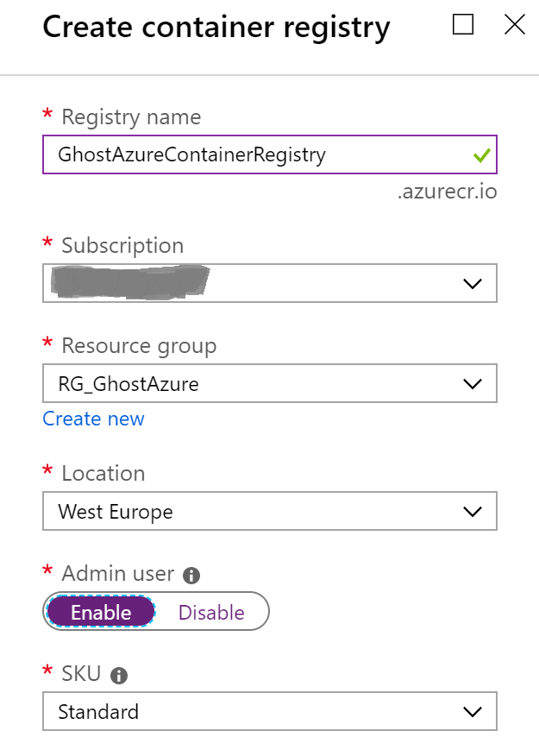Screen dimensions: 539x756
Task: Click the maximize blade button
Action: tap(463, 25)
